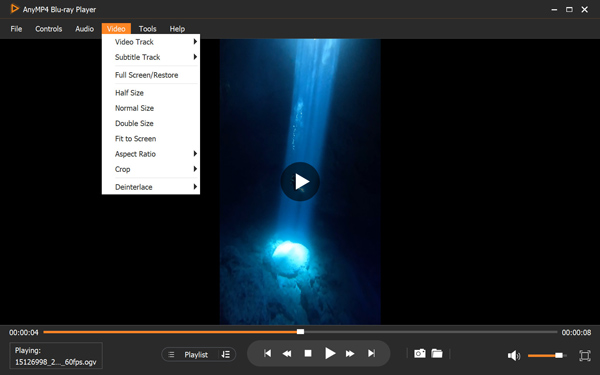Click the rewind button
Image resolution: width=600 pixels, height=375 pixels.
pos(287,354)
